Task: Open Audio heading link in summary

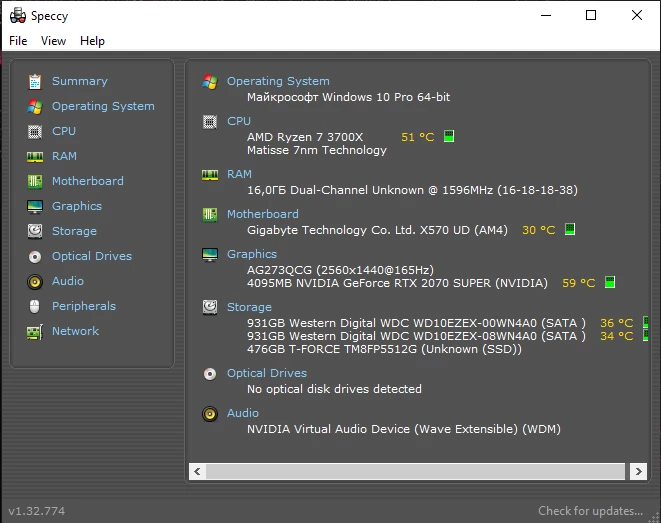Action: [x=243, y=413]
